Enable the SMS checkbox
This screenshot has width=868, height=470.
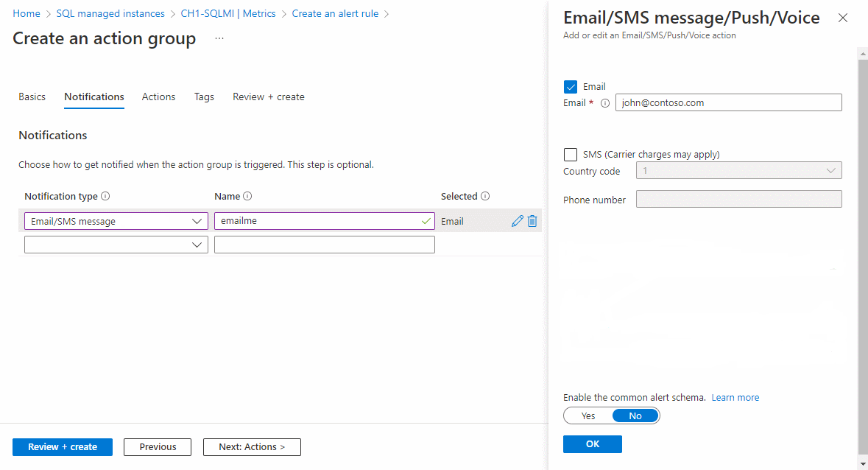pyautogui.click(x=571, y=155)
